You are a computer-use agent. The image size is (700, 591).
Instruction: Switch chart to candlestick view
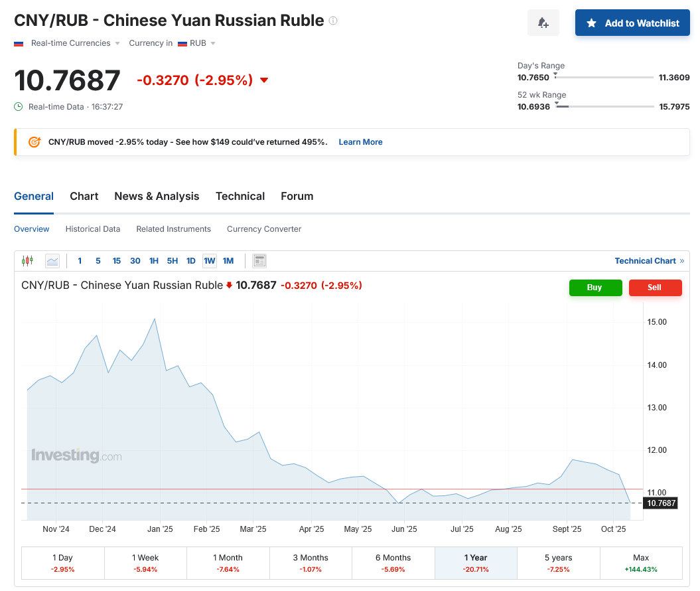click(x=27, y=261)
